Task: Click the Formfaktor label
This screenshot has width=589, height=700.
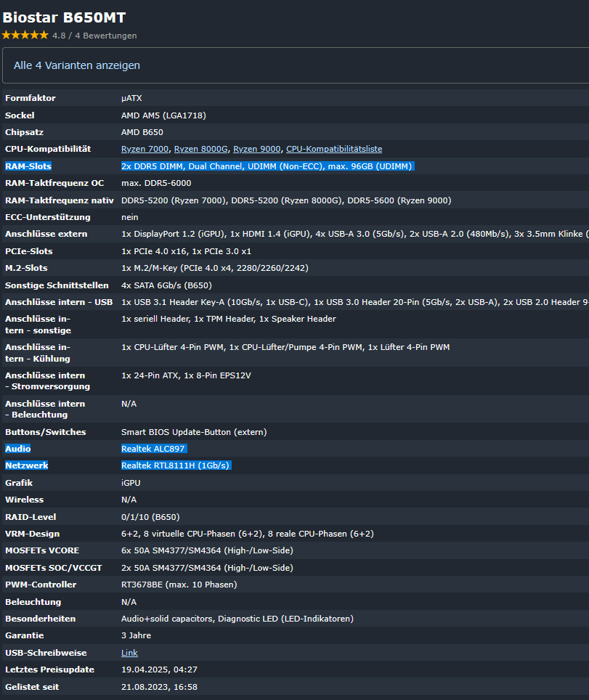Action: click(31, 98)
